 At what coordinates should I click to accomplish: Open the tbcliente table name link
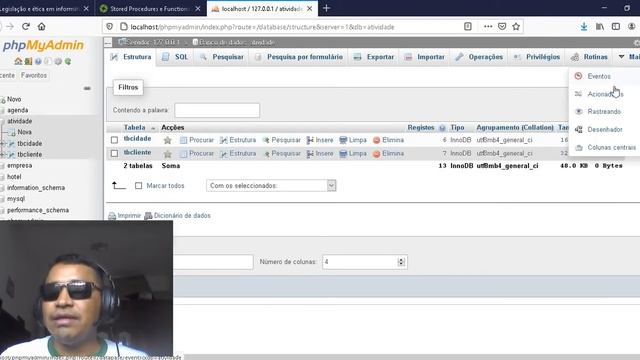(138, 152)
